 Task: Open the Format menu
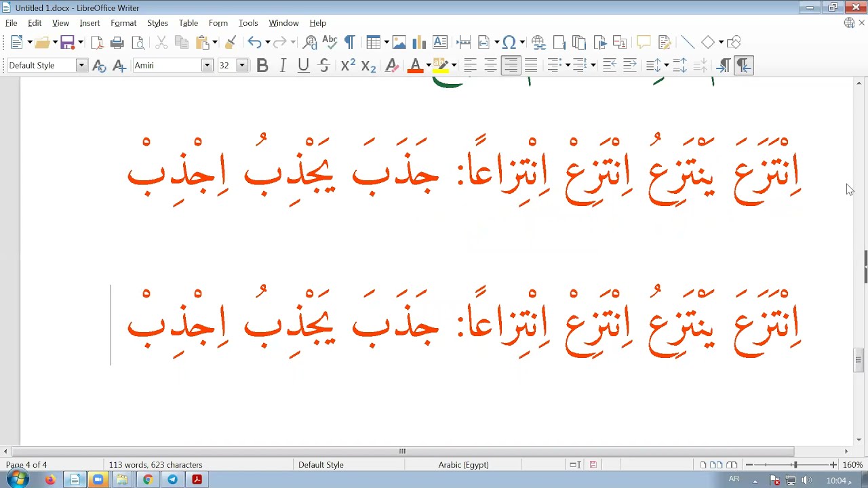click(123, 23)
